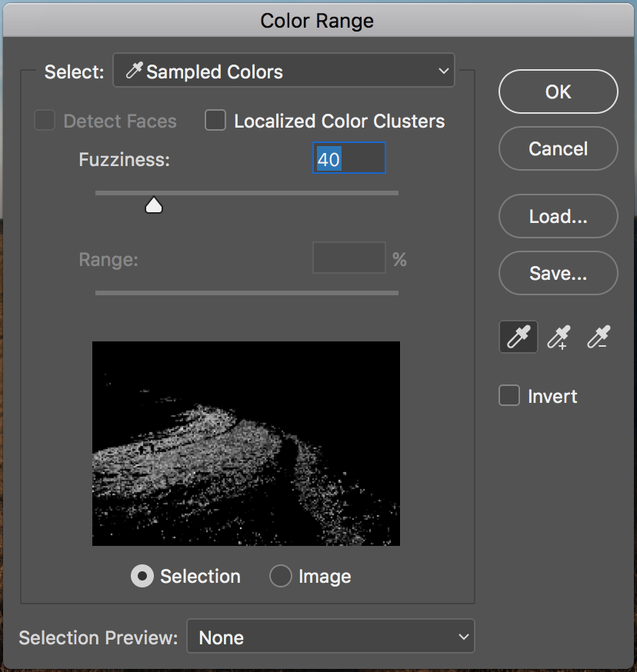Enable Localized Color Clusters checkbox

[215, 121]
